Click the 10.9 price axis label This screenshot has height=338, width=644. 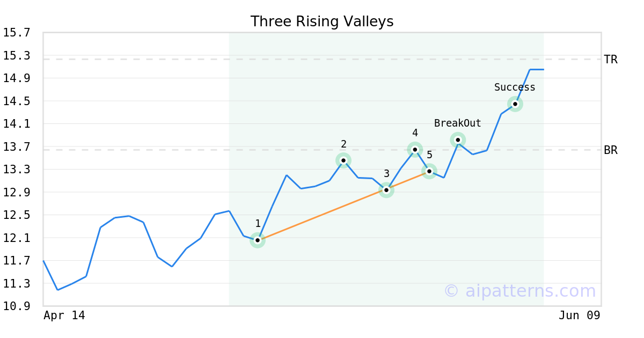click(x=17, y=306)
